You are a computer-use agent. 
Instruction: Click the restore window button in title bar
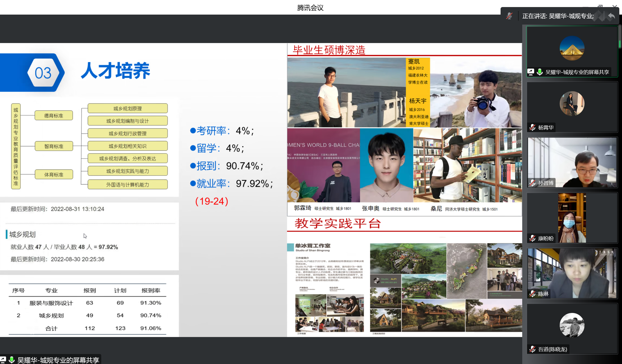pyautogui.click(x=600, y=6)
